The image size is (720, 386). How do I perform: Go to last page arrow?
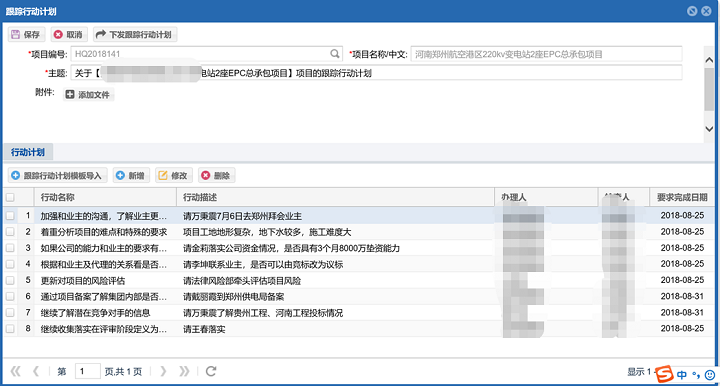pyautogui.click(x=184, y=371)
